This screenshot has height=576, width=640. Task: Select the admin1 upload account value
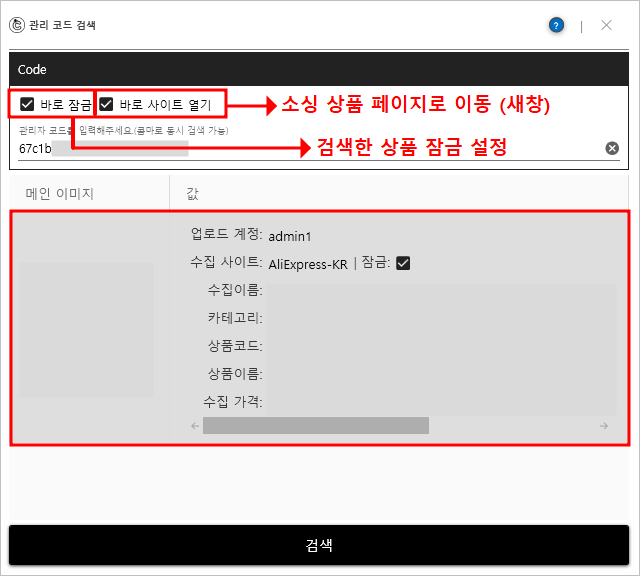click(290, 236)
